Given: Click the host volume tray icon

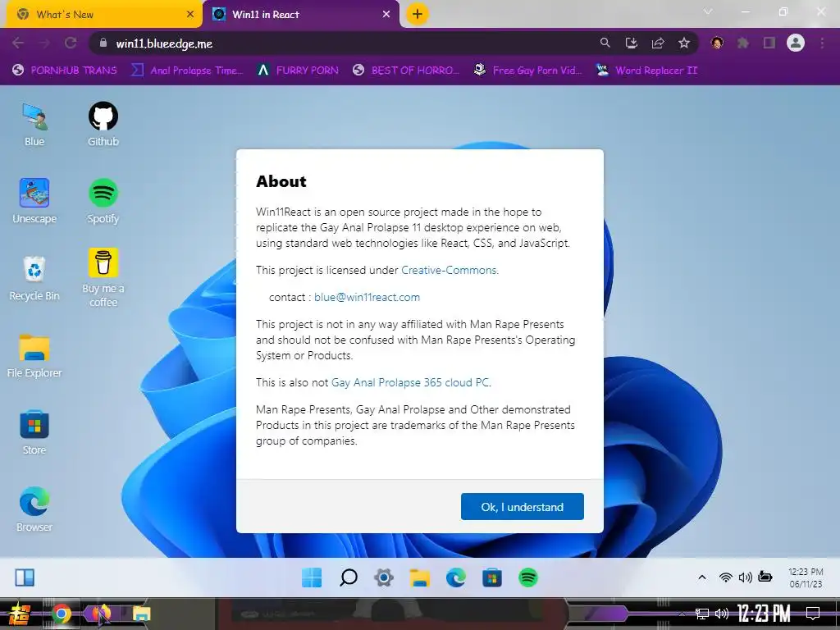Looking at the screenshot, I should point(722,614).
